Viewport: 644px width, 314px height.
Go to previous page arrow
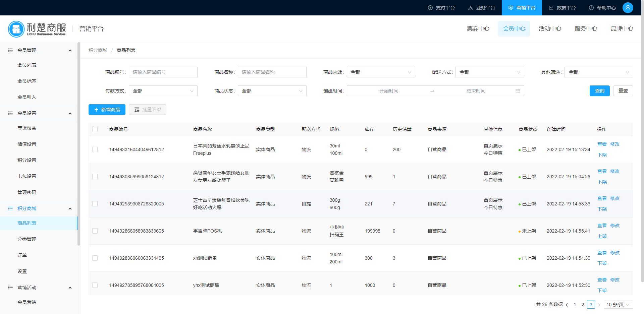567,305
